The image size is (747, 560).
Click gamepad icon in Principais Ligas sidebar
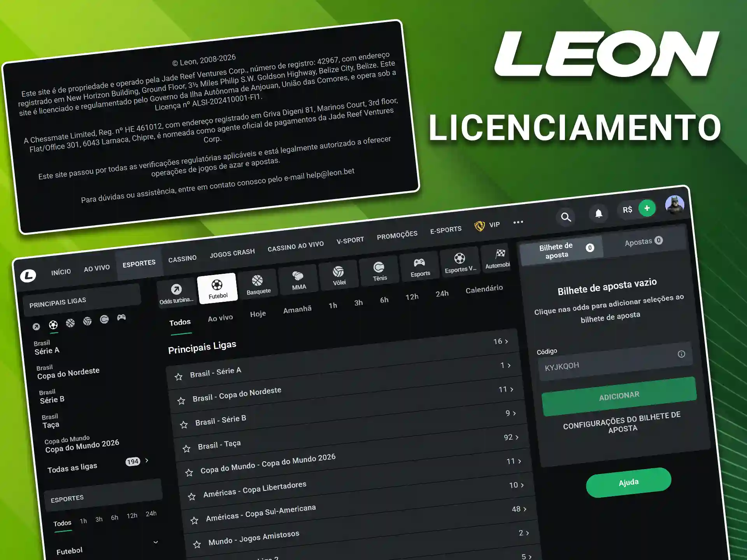121,317
